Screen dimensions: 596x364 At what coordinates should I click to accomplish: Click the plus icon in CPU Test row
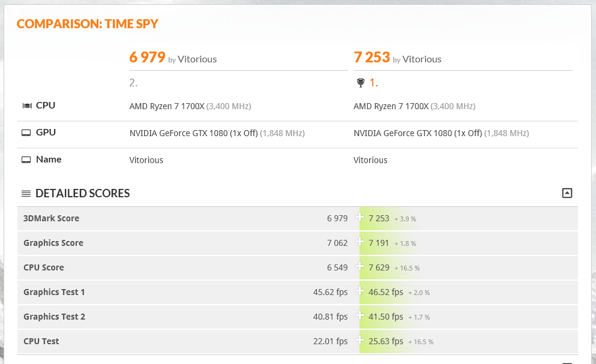[360, 340]
